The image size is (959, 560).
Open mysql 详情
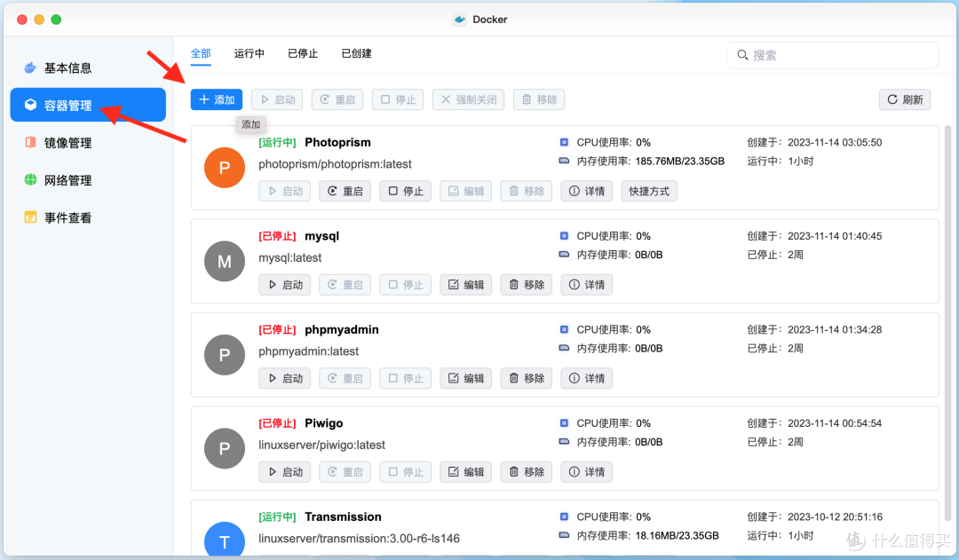(587, 285)
